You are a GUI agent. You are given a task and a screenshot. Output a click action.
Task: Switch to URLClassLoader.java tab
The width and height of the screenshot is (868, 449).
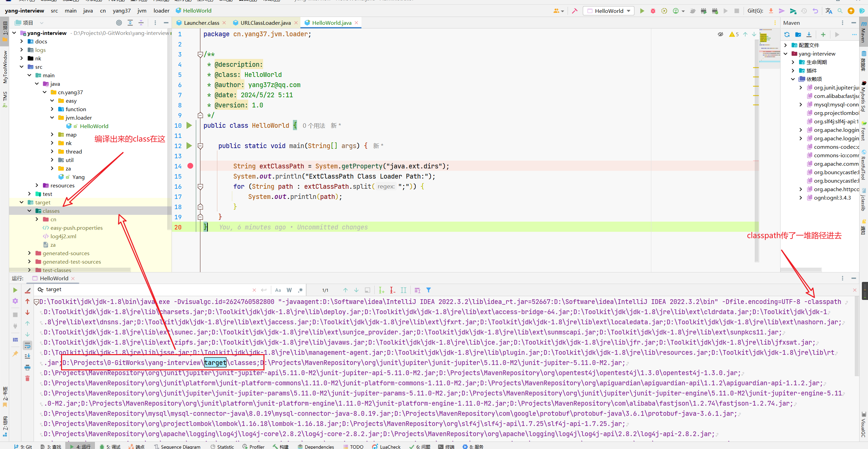coord(265,23)
